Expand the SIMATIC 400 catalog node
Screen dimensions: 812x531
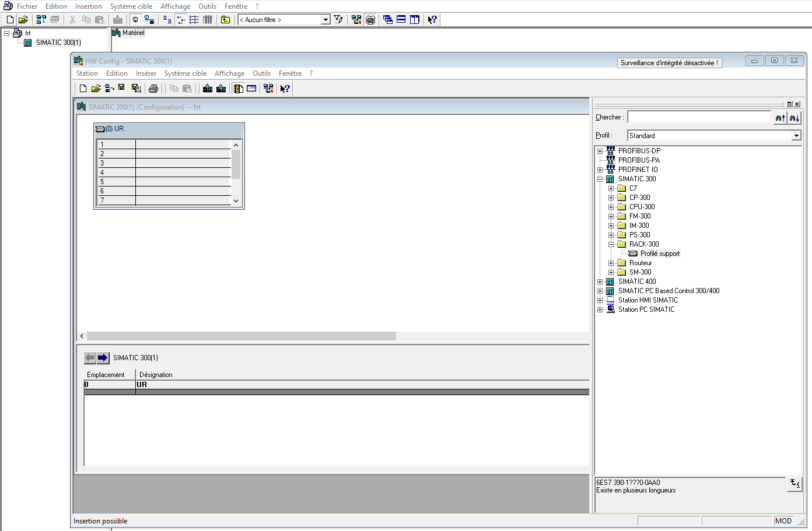click(600, 282)
